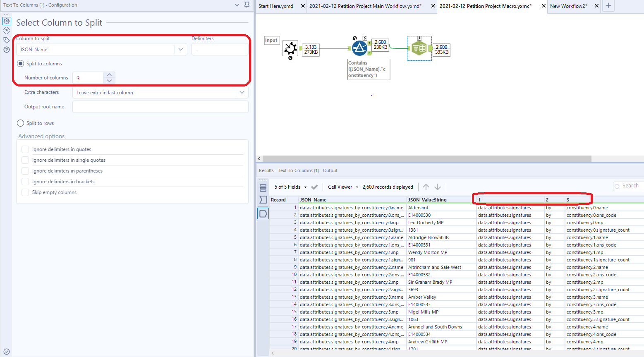The width and height of the screenshot is (644, 357).
Task: Enable Ignore delimiters in single quotes
Action: tap(25, 160)
